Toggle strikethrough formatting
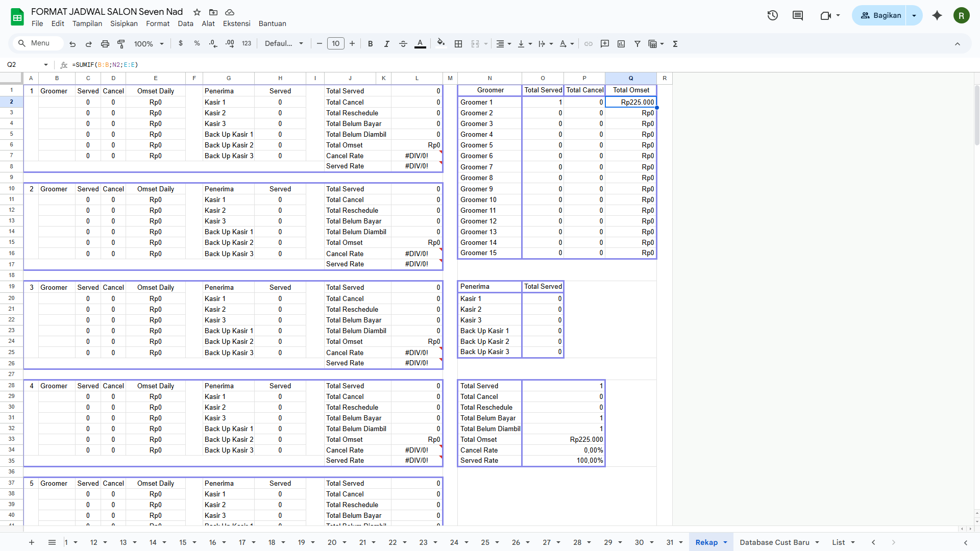The height and width of the screenshot is (551, 980). point(403,44)
